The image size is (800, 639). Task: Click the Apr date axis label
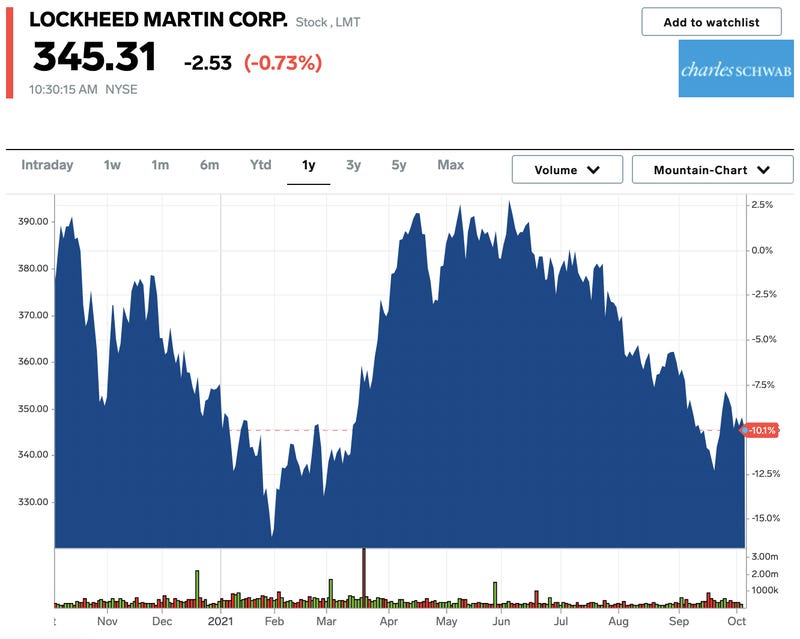388,622
